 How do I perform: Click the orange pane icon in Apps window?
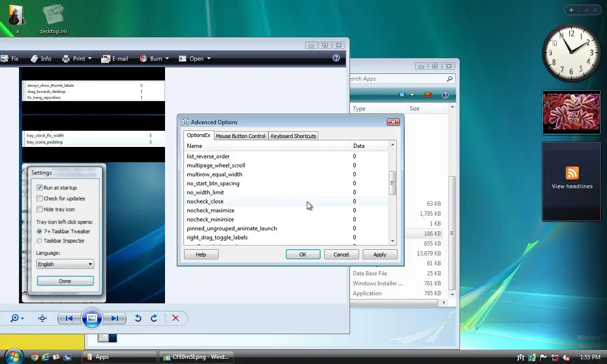pyautogui.click(x=428, y=95)
